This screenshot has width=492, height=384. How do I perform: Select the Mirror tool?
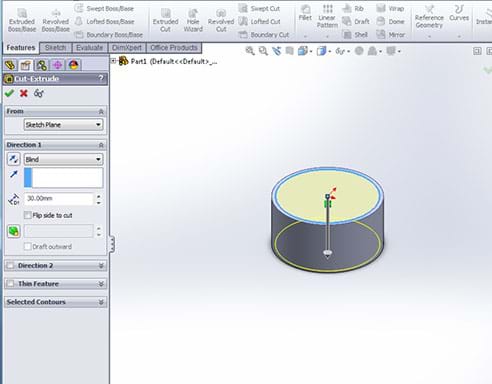coord(390,35)
